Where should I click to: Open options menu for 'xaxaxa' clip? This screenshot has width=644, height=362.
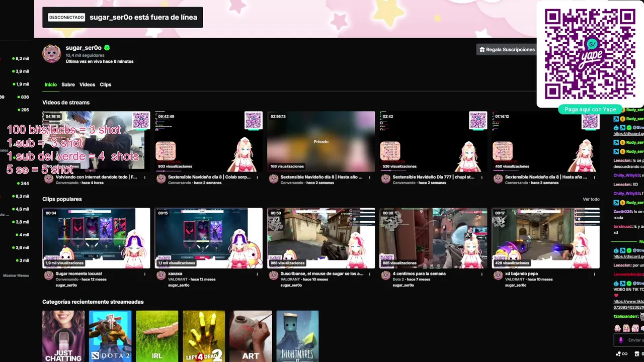[x=257, y=274]
